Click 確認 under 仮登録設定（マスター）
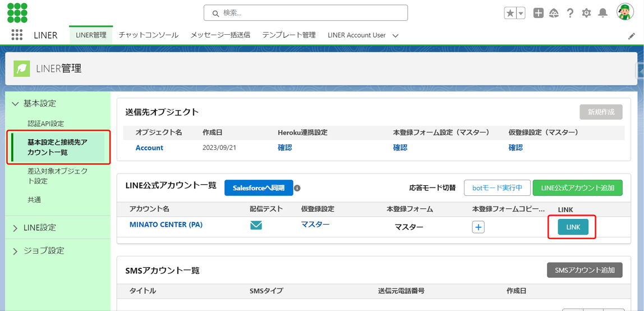Screen dimensions: 644x311 tap(516, 148)
